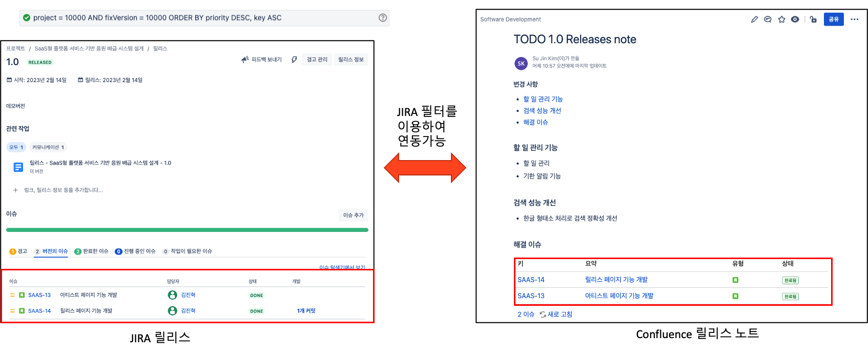Select the 모두 1 filter chip

coord(16,147)
